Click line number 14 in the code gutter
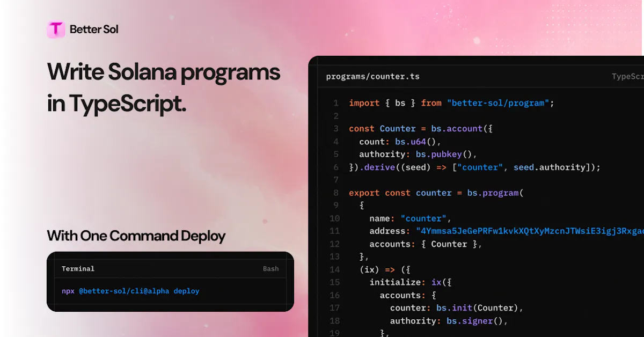Viewport: 644px width, 337px height. coord(334,270)
